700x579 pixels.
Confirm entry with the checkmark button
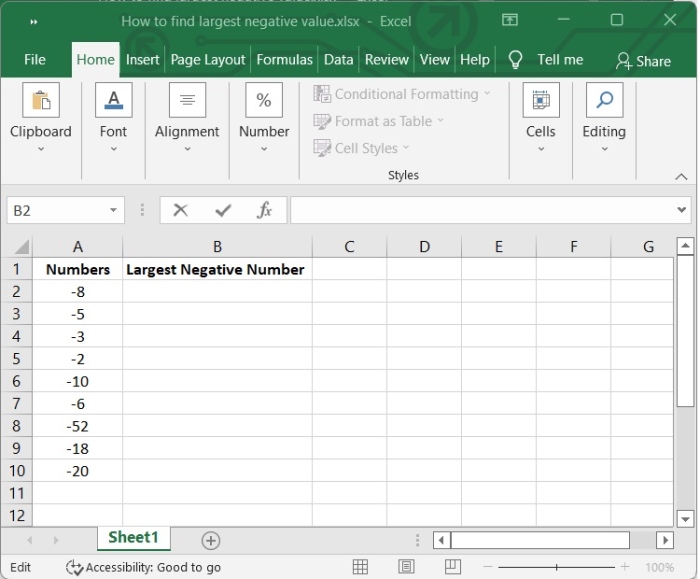(x=223, y=210)
